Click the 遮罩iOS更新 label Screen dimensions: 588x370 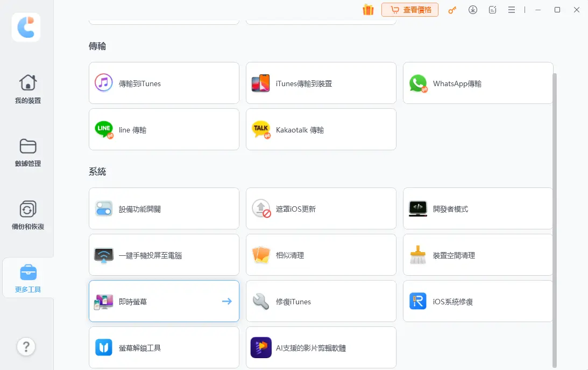tap(295, 210)
